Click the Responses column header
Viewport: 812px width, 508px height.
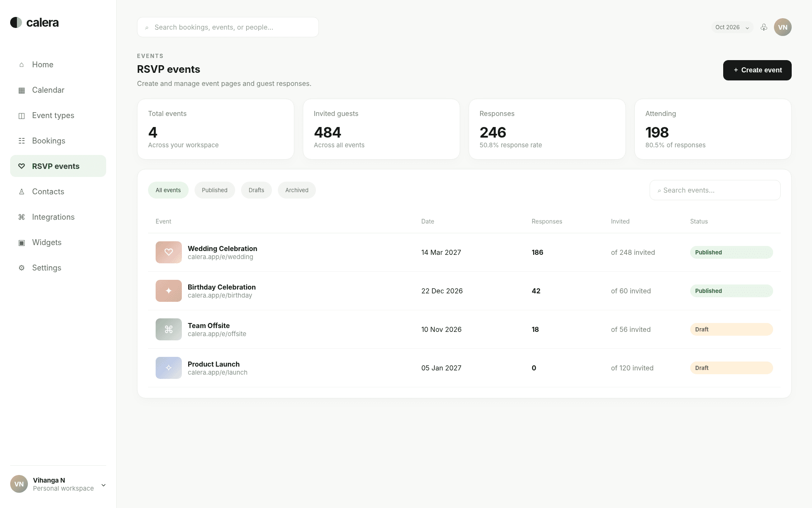[547, 221]
